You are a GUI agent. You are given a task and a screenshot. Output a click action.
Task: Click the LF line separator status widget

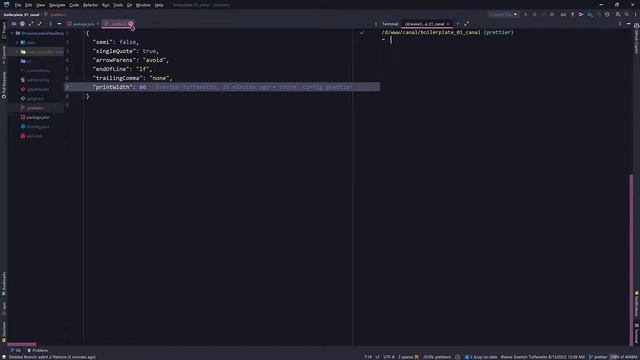(x=377, y=357)
